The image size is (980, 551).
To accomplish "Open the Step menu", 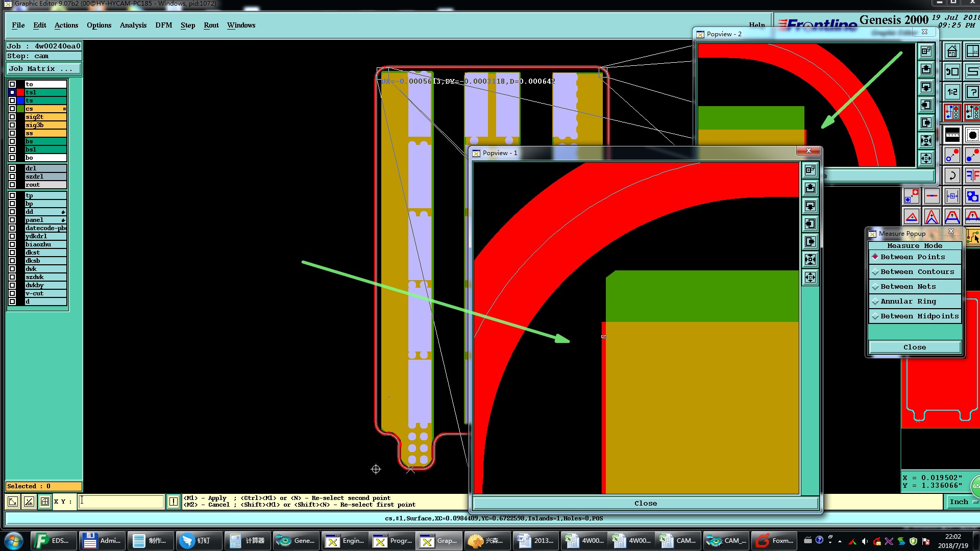I will 188,25.
